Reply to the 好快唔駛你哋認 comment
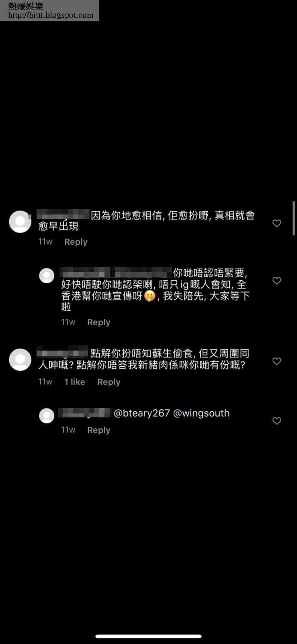The image size is (297, 644). 98,322
